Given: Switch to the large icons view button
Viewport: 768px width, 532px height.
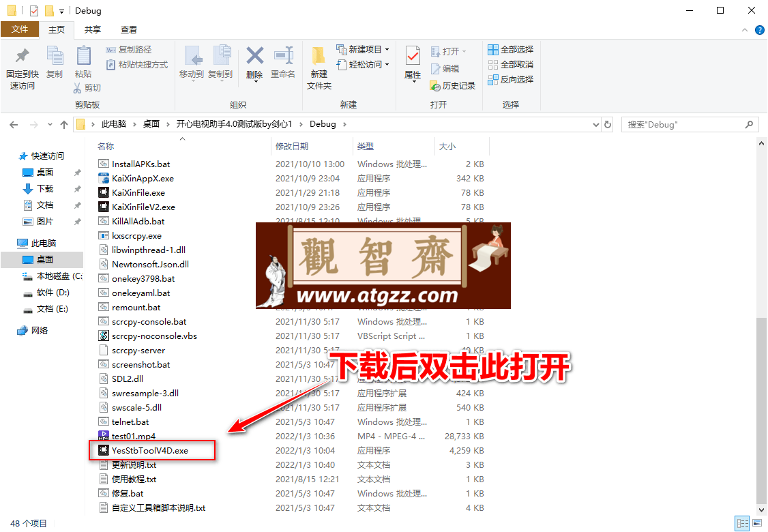Looking at the screenshot, I should tap(757, 522).
